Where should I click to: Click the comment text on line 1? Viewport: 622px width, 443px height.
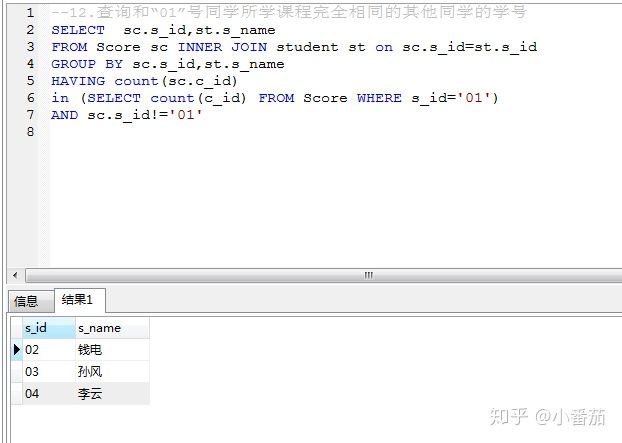click(289, 12)
